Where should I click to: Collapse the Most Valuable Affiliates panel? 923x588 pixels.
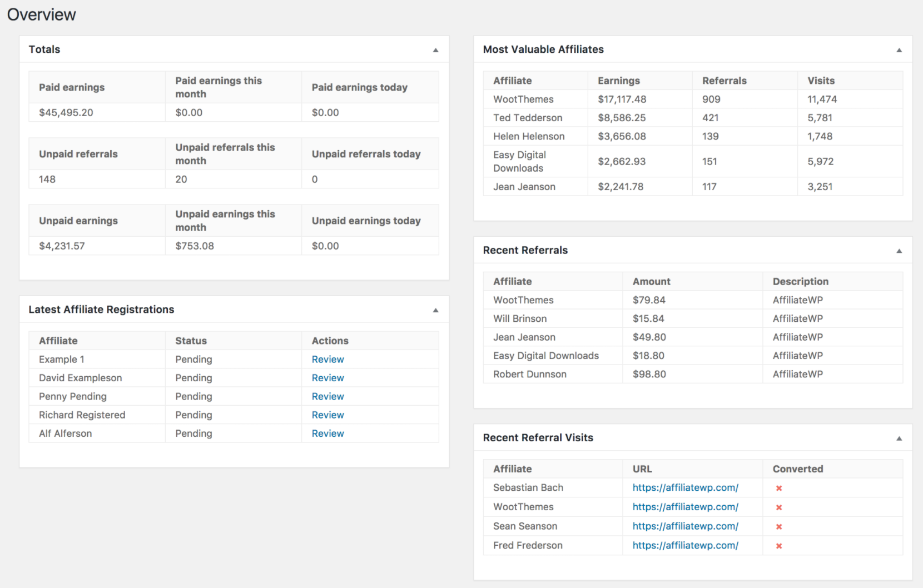[x=899, y=50]
